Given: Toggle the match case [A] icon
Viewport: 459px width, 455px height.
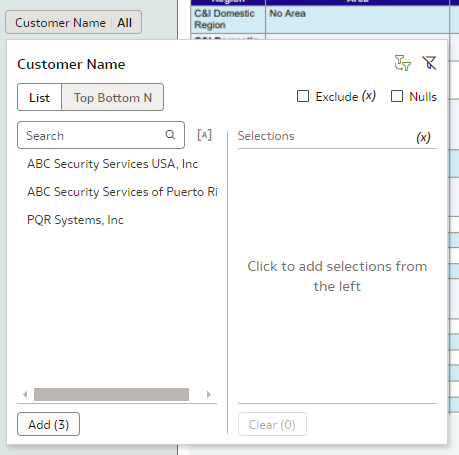Looking at the screenshot, I should point(204,135).
